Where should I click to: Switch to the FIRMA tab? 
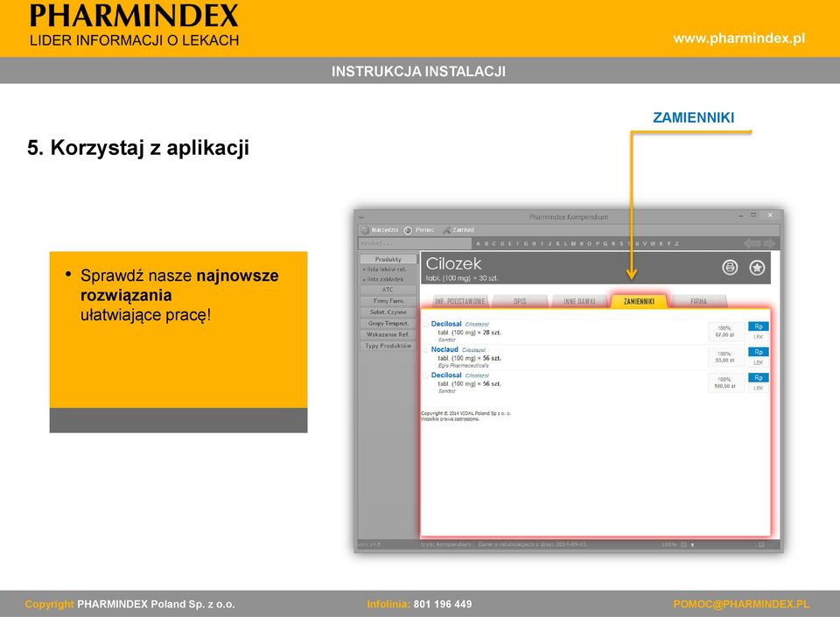[698, 302]
